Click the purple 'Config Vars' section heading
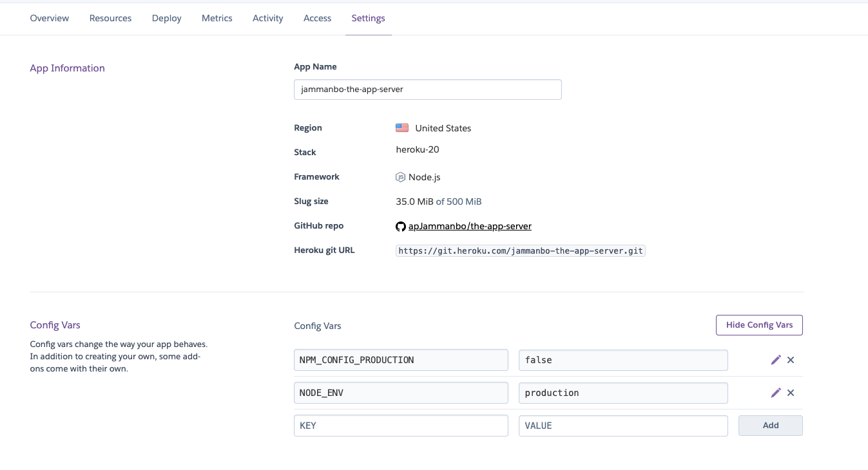The height and width of the screenshot is (470, 868). [55, 325]
